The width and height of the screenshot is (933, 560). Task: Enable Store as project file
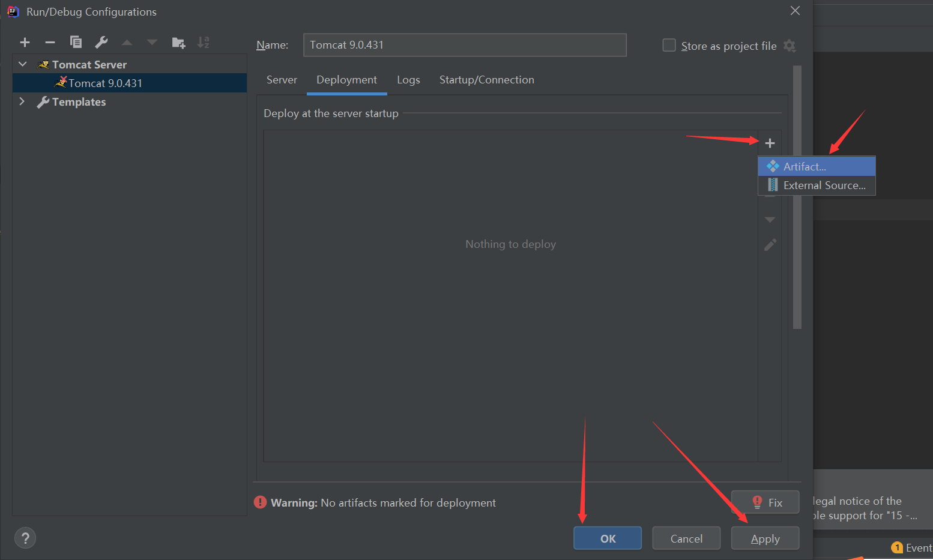pos(669,45)
